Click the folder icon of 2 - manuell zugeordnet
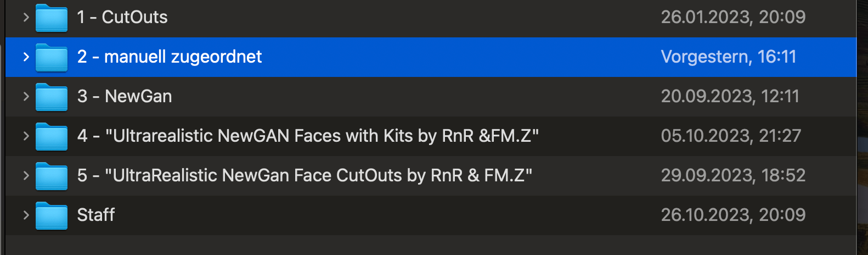Image resolution: width=868 pixels, height=255 pixels. [52, 57]
